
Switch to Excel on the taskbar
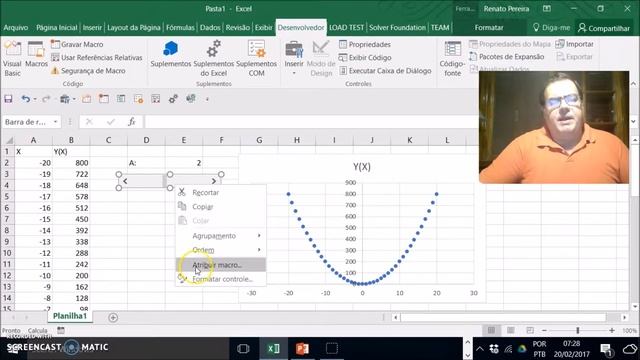(273, 349)
